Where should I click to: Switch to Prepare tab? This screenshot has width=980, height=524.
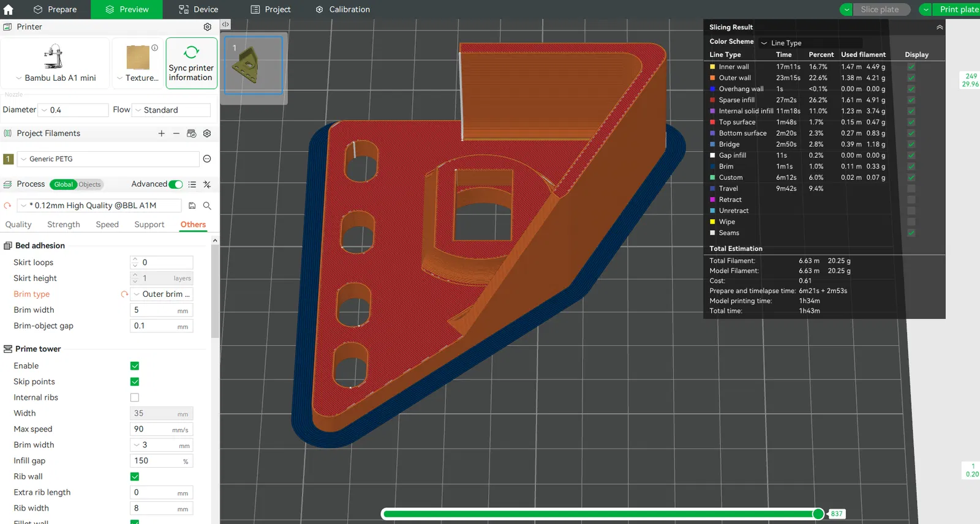click(55, 9)
